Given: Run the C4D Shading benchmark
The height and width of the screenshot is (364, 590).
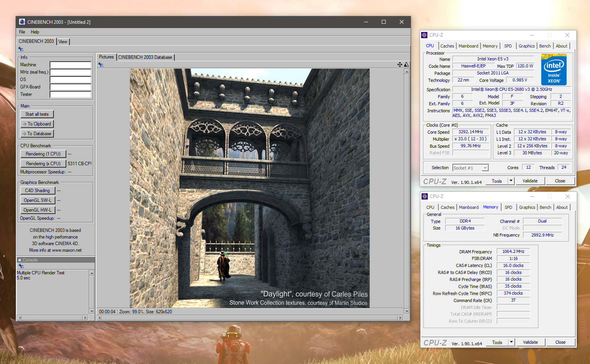Looking at the screenshot, I should point(37,191).
